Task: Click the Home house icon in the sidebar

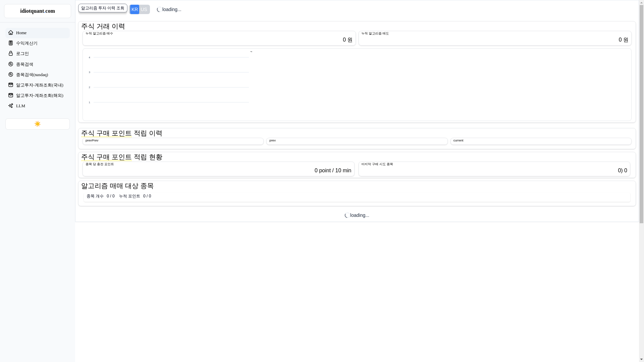Action: click(x=11, y=33)
